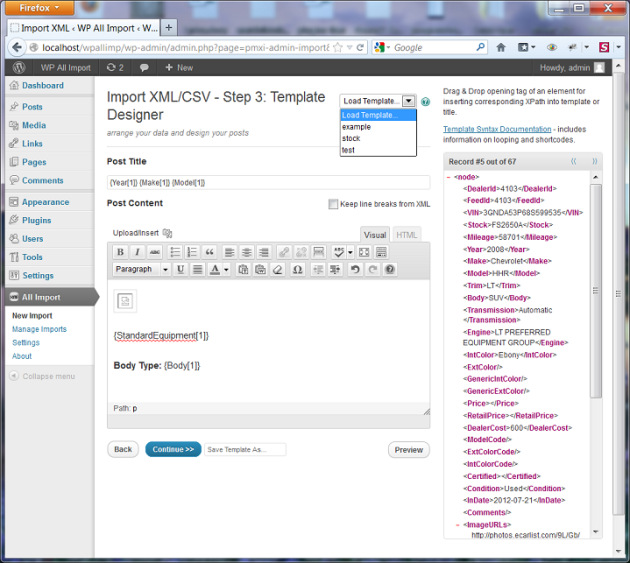Open the text color dropdown arrow
Viewport: 630px width, 563px height.
pos(226,269)
